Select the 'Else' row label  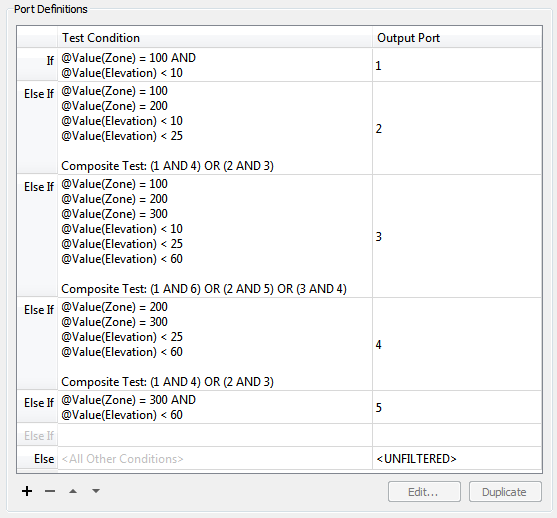[37, 459]
